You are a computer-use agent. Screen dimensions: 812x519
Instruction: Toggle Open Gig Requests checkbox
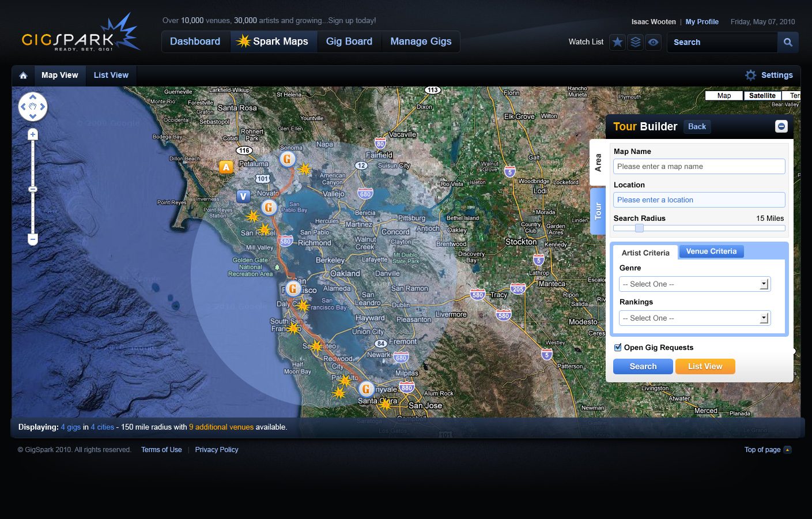coord(618,347)
